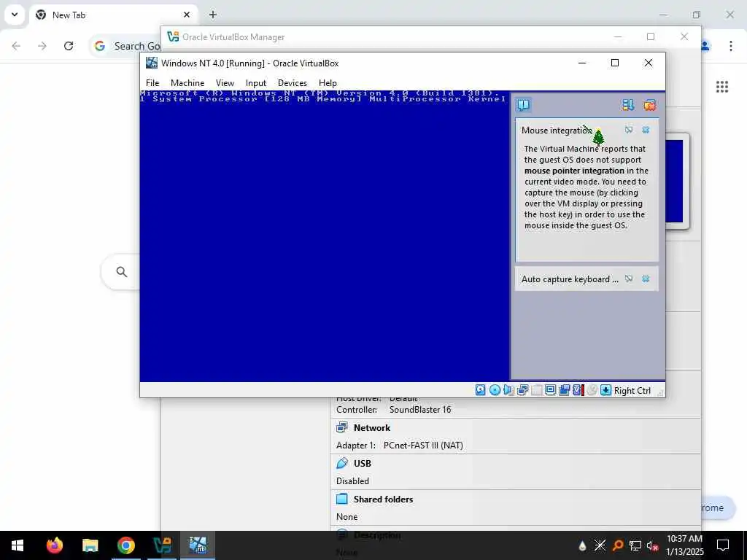Open the File menu of the VM window
This screenshot has width=747, height=560.
click(x=152, y=83)
